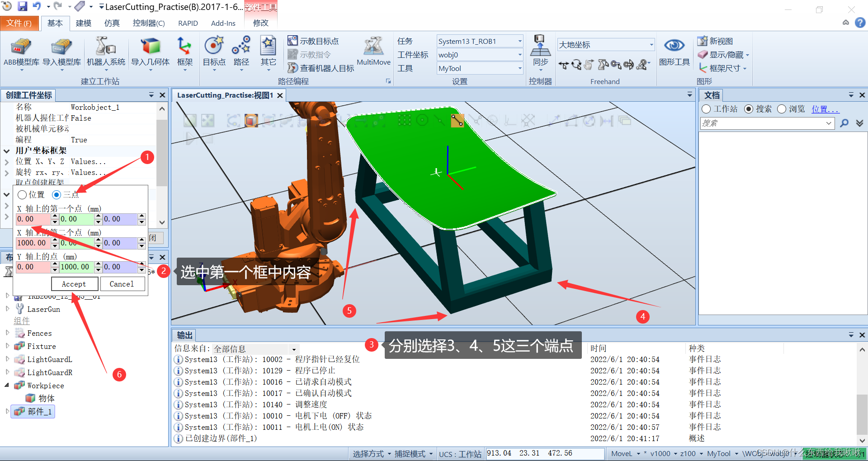This screenshot has height=461, width=868.
Task: Select the 搜索 radio in 文档 panel
Action: point(748,109)
